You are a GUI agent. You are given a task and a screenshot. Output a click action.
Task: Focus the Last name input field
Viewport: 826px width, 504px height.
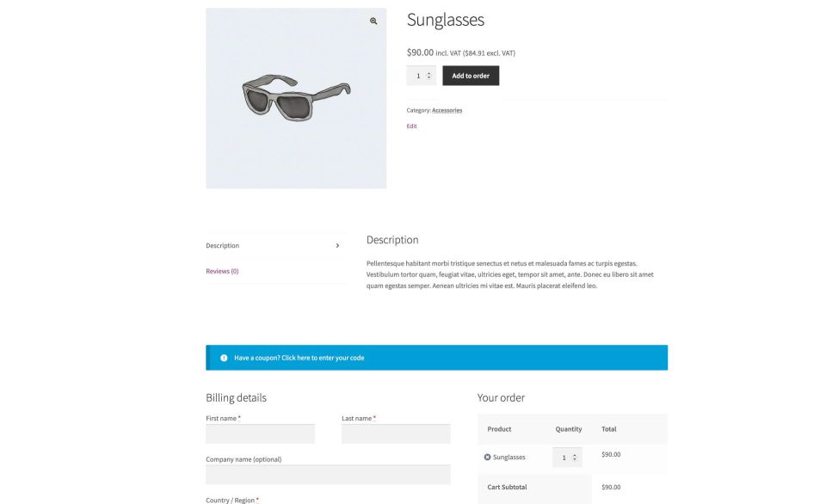click(x=396, y=433)
